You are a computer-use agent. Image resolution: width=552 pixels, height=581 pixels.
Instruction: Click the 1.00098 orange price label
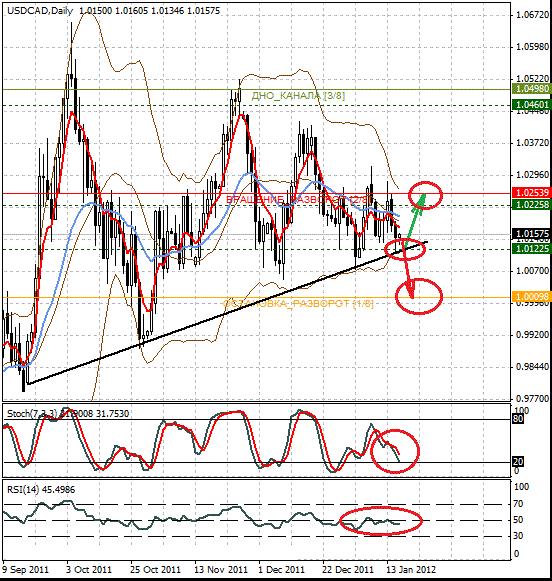[x=532, y=296]
